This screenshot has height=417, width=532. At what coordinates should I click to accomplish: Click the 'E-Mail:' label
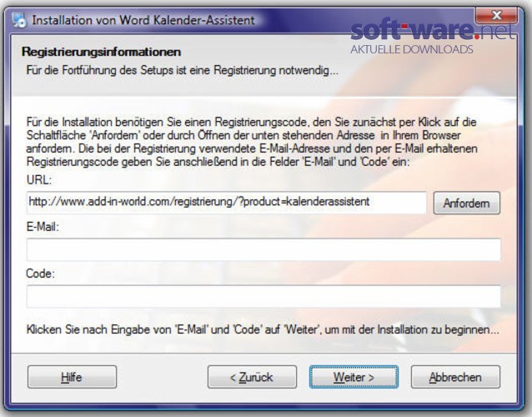pos(43,227)
